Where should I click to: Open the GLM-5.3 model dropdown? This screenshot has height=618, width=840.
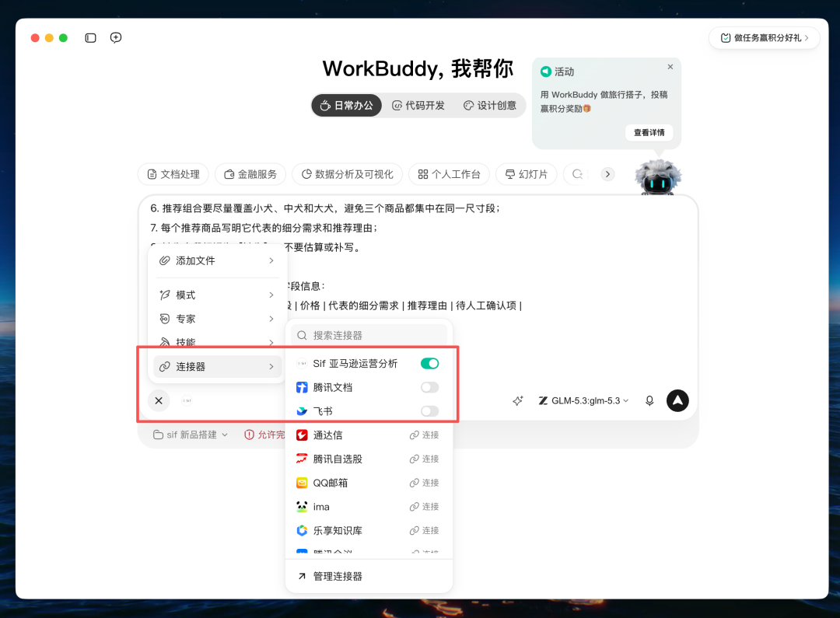click(583, 400)
